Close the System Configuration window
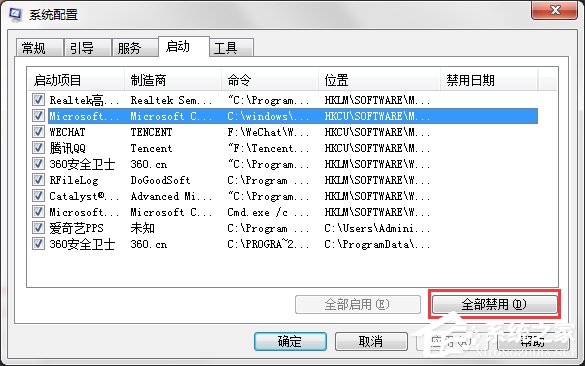 (555, 10)
